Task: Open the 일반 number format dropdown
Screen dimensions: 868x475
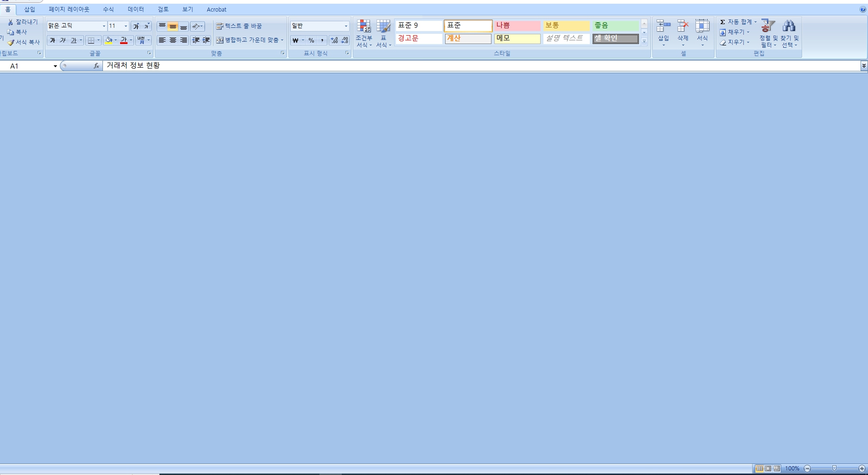Action: tap(346, 26)
